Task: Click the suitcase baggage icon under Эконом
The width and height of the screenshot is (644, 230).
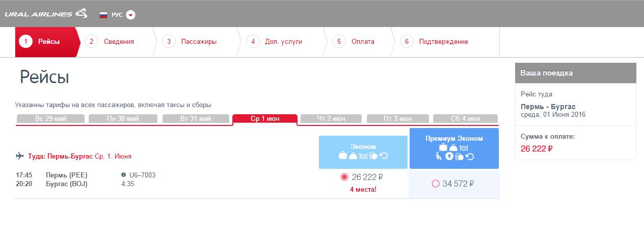Action: click(343, 156)
